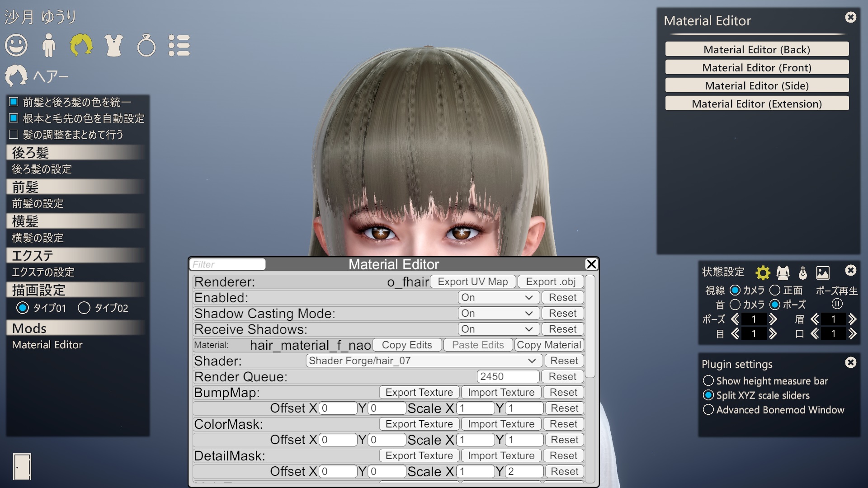Click the accessory ring icon
This screenshot has width=868, height=488.
click(x=146, y=46)
